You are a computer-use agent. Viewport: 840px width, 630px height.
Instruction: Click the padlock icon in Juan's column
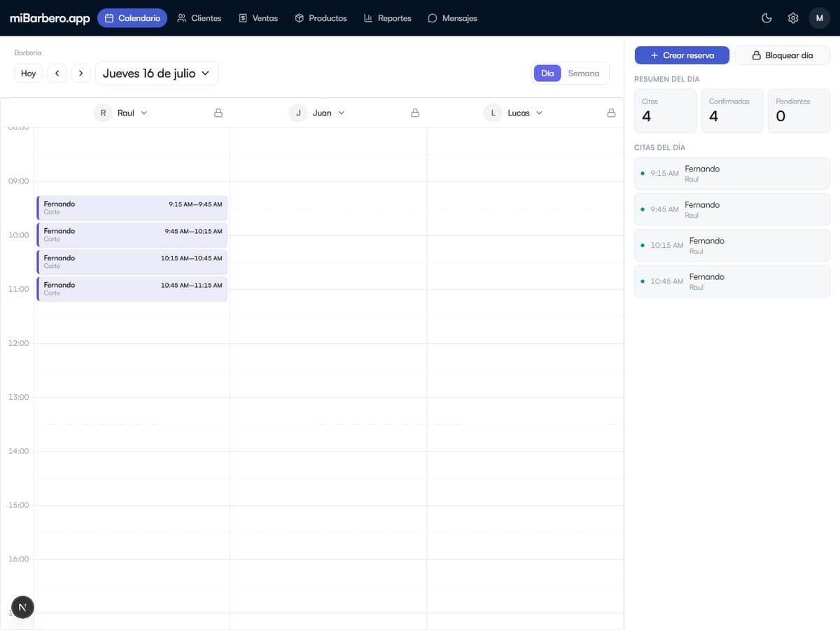click(415, 113)
